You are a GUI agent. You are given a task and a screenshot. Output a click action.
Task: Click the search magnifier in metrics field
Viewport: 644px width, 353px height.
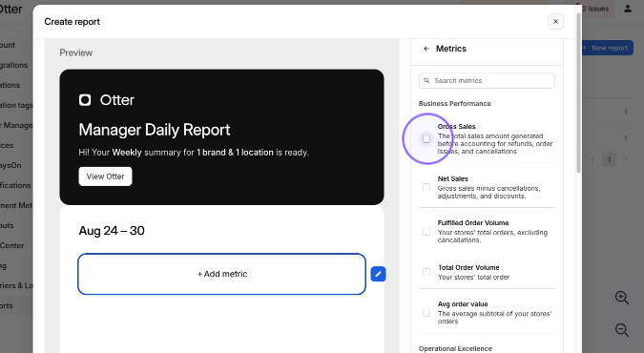[x=426, y=80]
